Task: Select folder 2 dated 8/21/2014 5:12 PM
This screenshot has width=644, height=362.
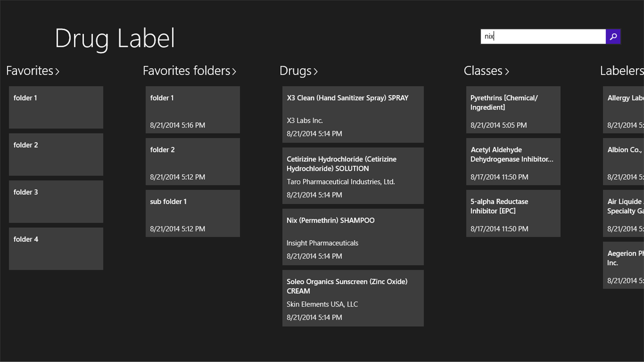Action: [x=193, y=161]
